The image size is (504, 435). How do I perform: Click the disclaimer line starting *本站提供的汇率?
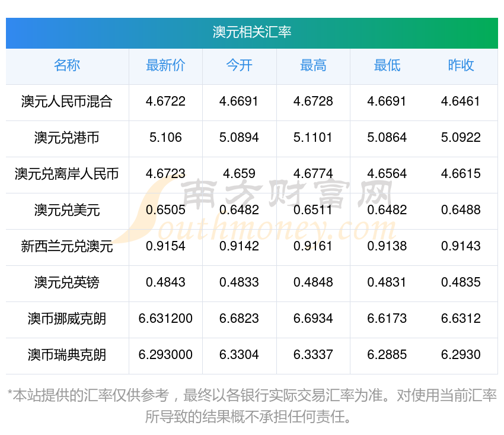252,396
